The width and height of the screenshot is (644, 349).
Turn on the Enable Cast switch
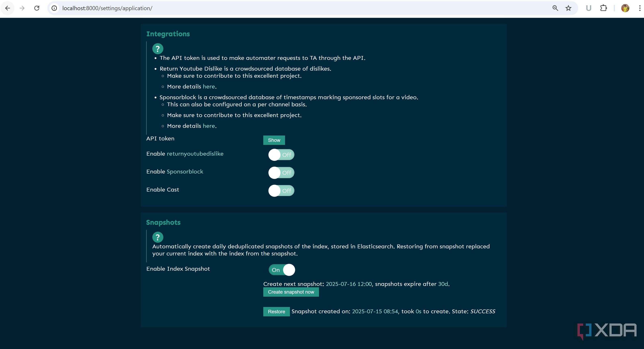click(x=281, y=191)
